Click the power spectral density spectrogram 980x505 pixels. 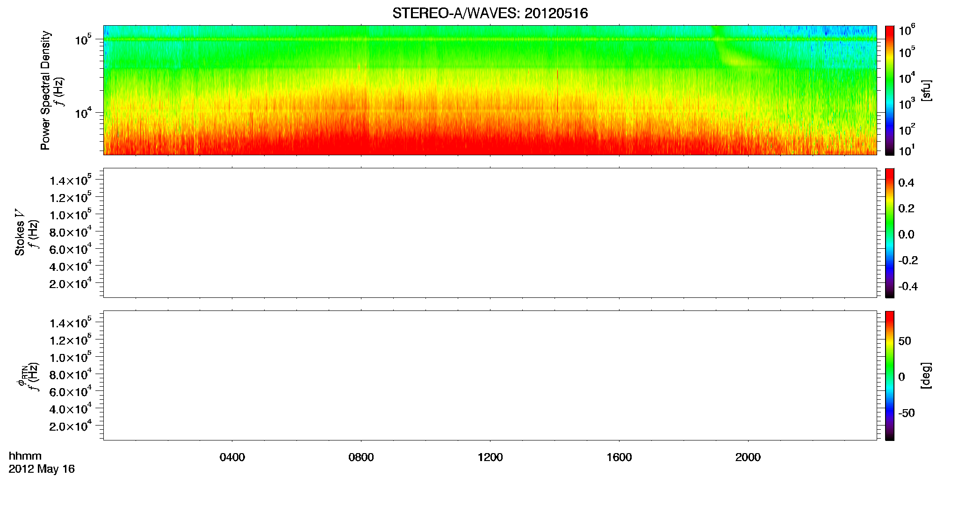point(490,90)
